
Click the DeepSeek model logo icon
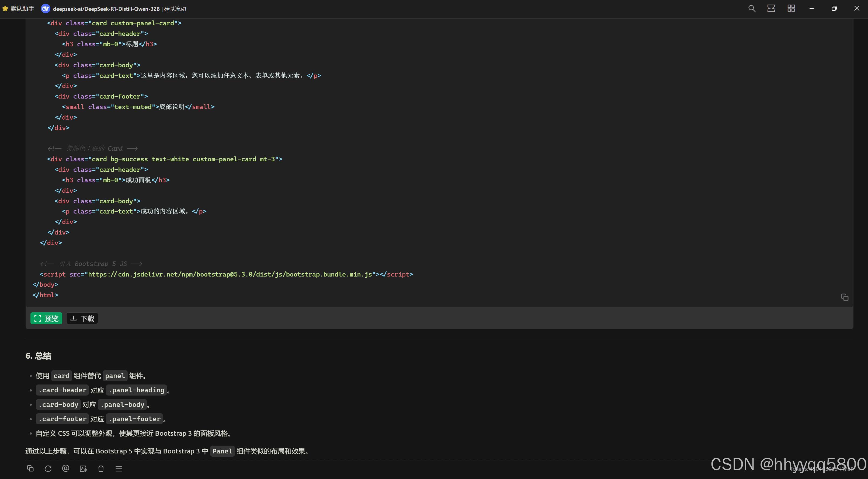point(46,9)
